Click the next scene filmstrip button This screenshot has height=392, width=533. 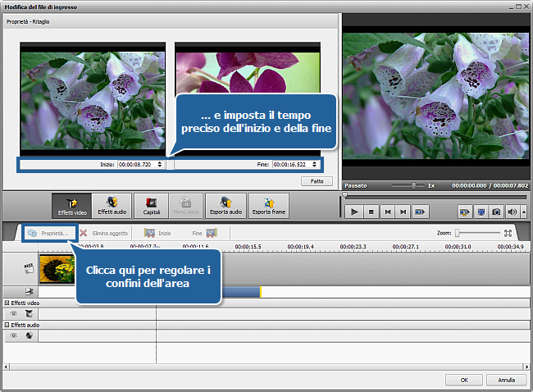click(x=420, y=212)
